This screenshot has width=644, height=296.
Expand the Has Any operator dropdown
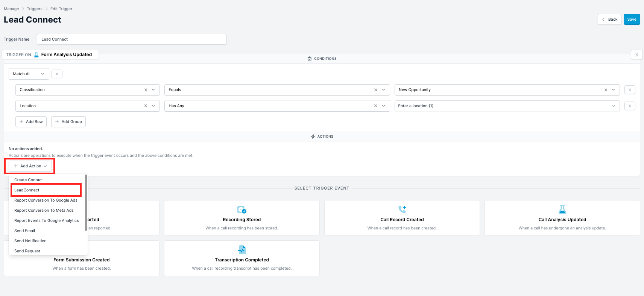(x=384, y=106)
